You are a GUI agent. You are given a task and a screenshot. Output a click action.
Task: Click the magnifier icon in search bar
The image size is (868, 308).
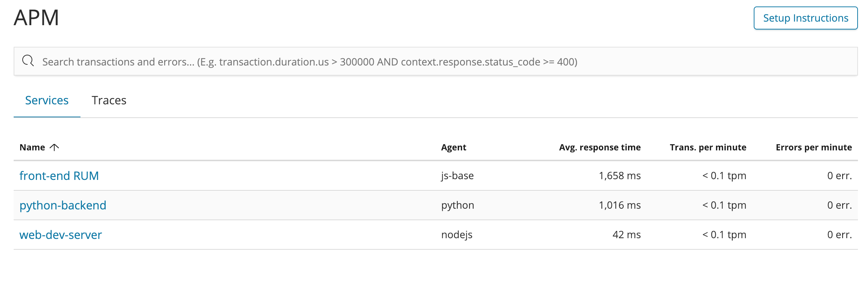click(x=28, y=61)
